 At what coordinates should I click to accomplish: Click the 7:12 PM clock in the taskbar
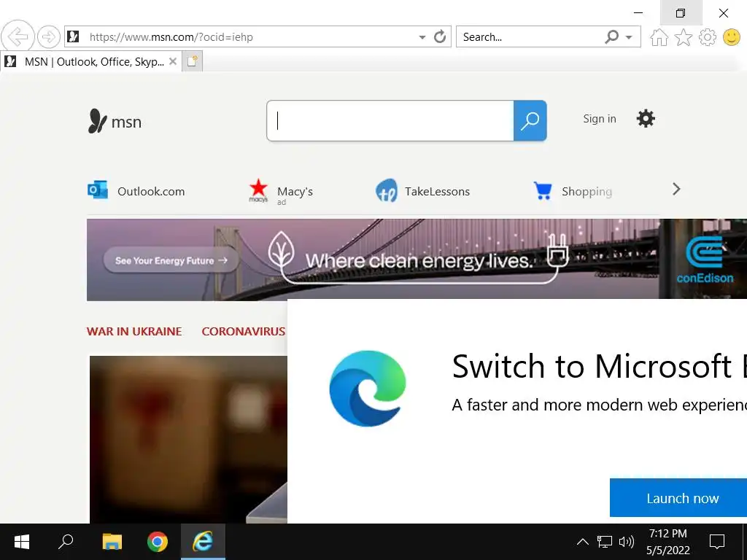coord(668,533)
